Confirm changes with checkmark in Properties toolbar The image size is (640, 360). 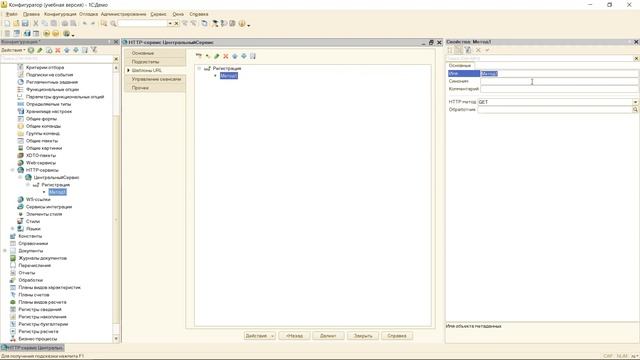pyautogui.click(x=487, y=50)
